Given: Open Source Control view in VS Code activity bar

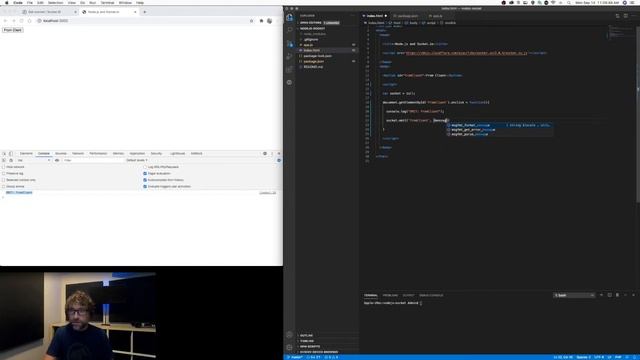Looking at the screenshot, I should click(x=289, y=43).
